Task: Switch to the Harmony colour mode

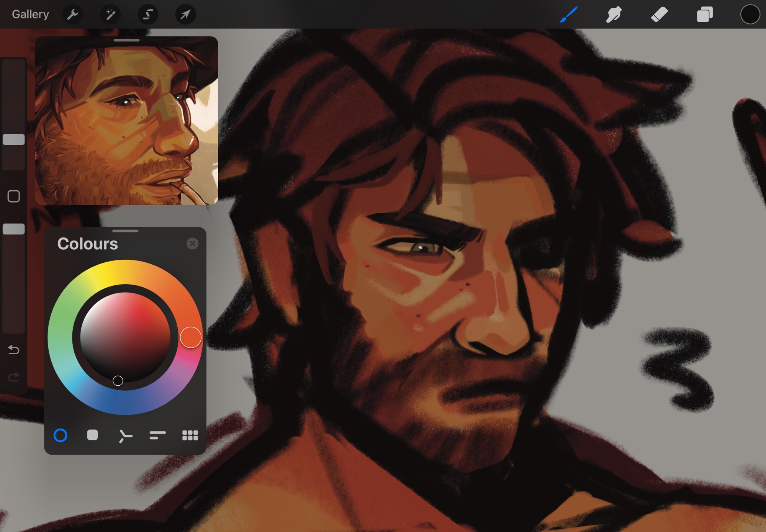Action: pos(125,435)
